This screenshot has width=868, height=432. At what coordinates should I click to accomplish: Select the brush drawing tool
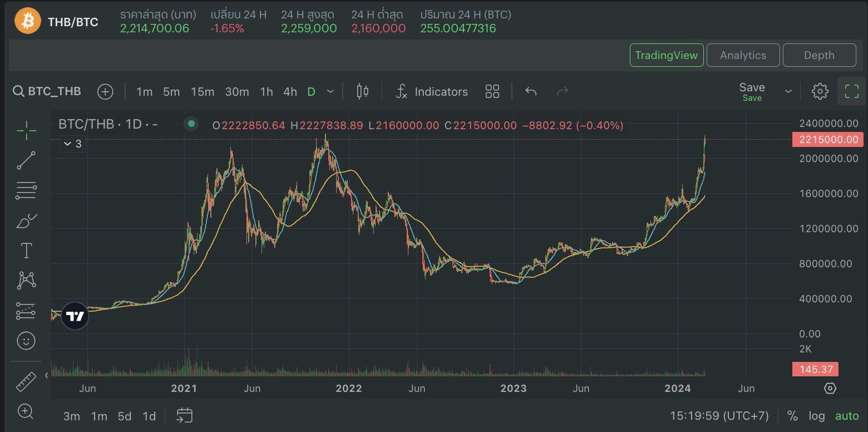26,221
